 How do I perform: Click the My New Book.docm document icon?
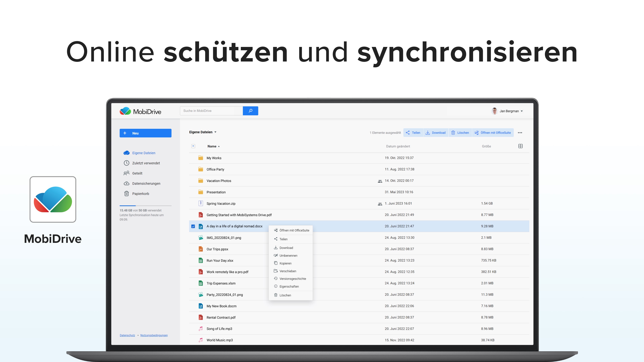pyautogui.click(x=201, y=306)
